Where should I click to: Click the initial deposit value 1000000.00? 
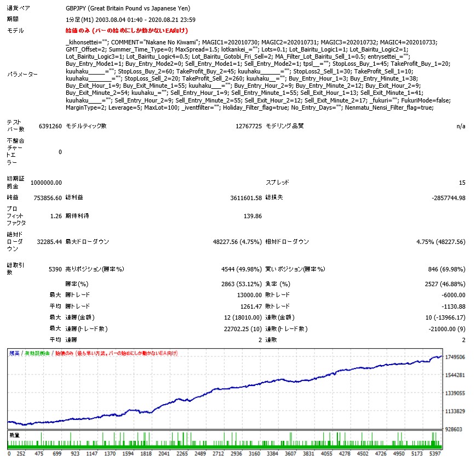46,183
